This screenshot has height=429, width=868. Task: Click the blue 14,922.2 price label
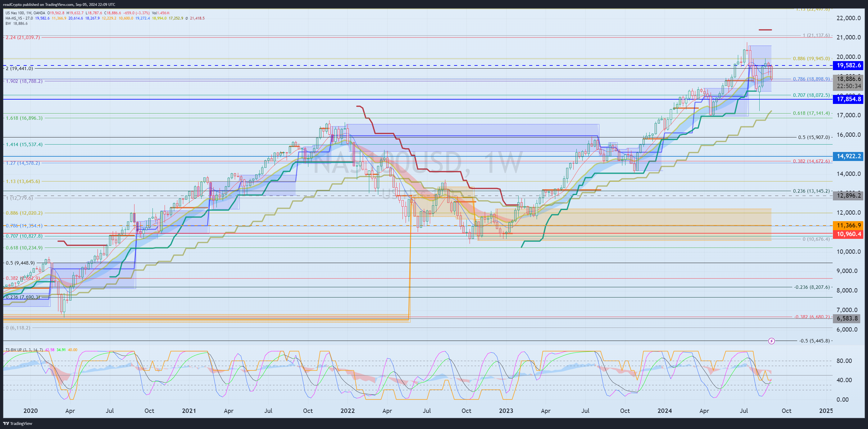pyautogui.click(x=848, y=156)
